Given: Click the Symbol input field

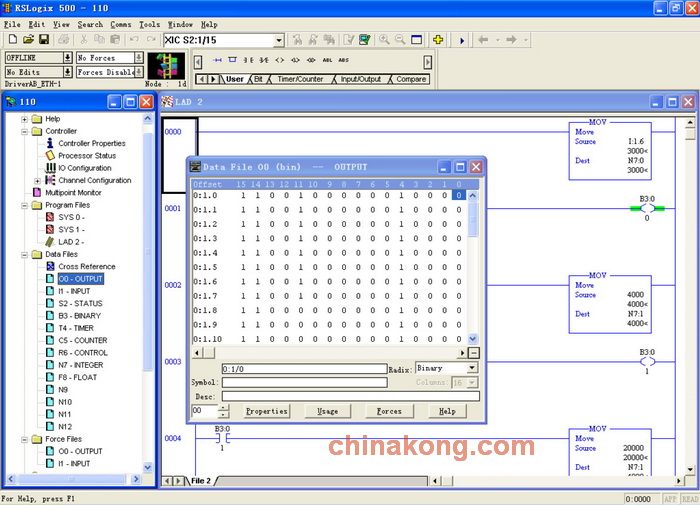Looking at the screenshot, I should [x=304, y=382].
